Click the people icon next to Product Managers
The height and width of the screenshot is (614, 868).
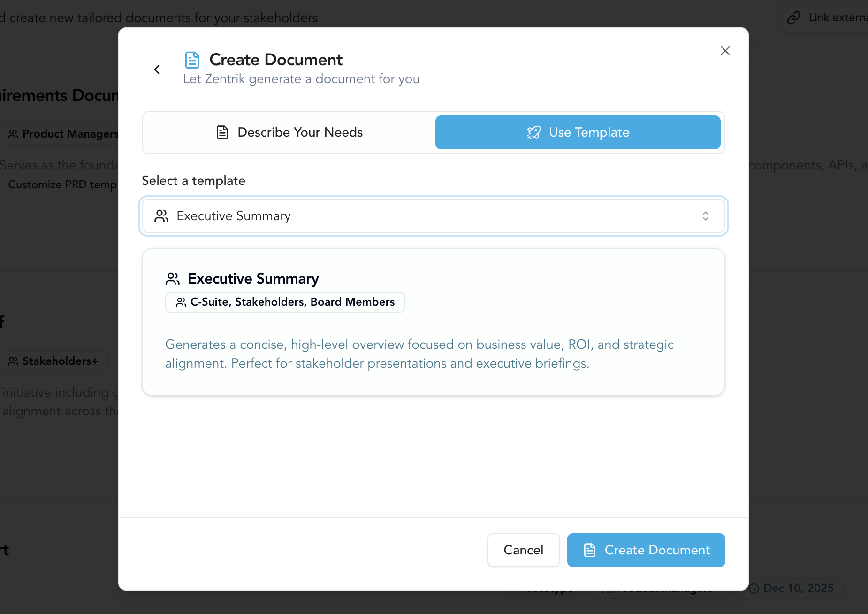pyautogui.click(x=13, y=134)
